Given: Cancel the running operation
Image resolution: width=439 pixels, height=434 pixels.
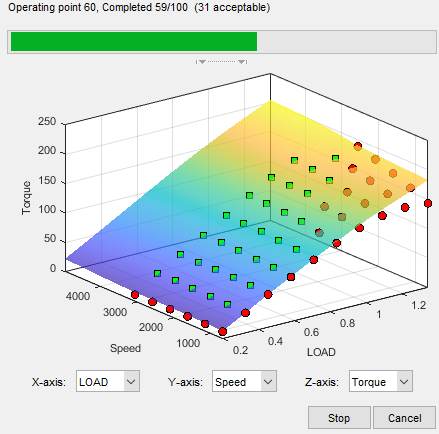Looking at the screenshot, I should pos(404,418).
